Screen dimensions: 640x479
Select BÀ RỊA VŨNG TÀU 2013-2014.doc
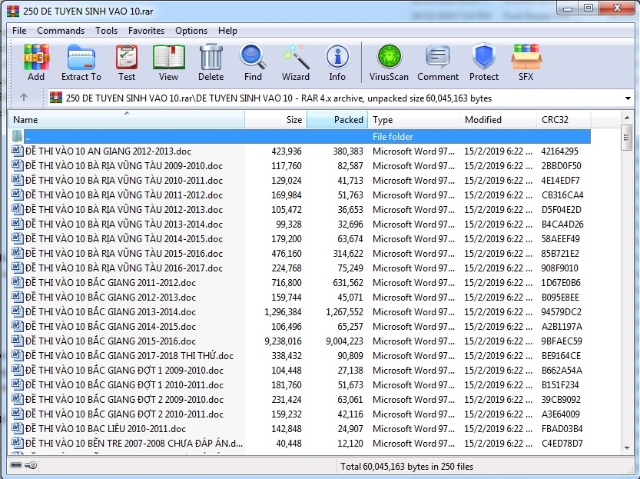(124, 224)
